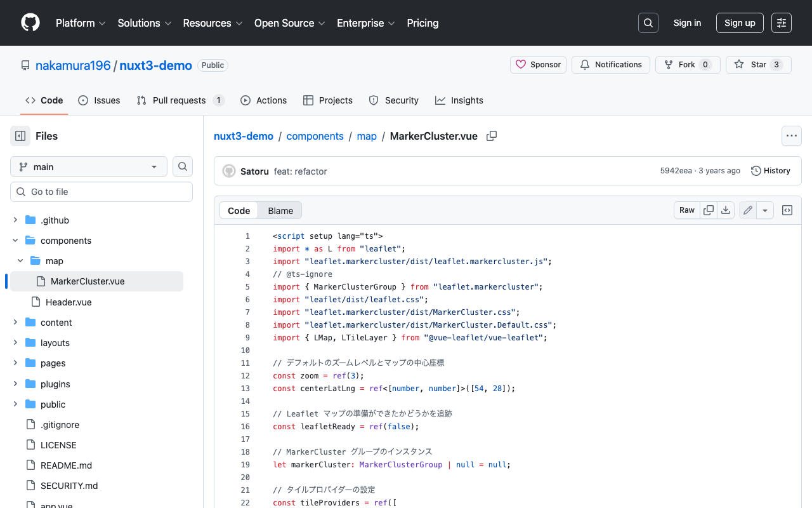812x508 pixels.
Task: Open commit History link
Action: click(771, 171)
